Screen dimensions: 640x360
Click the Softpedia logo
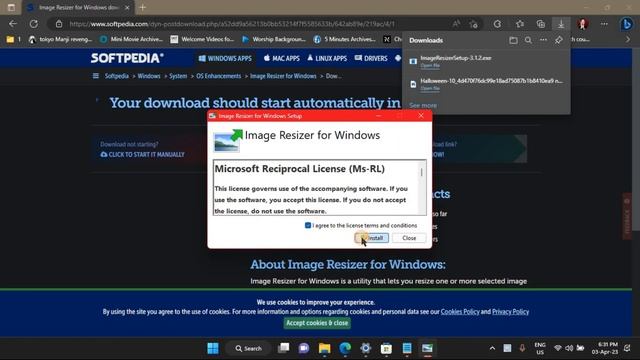click(127, 58)
